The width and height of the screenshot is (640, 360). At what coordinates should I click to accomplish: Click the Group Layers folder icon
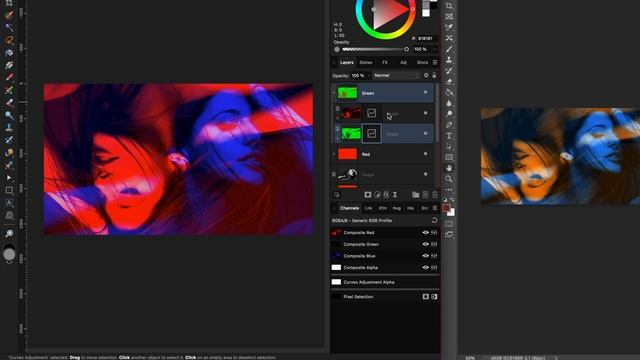click(416, 195)
